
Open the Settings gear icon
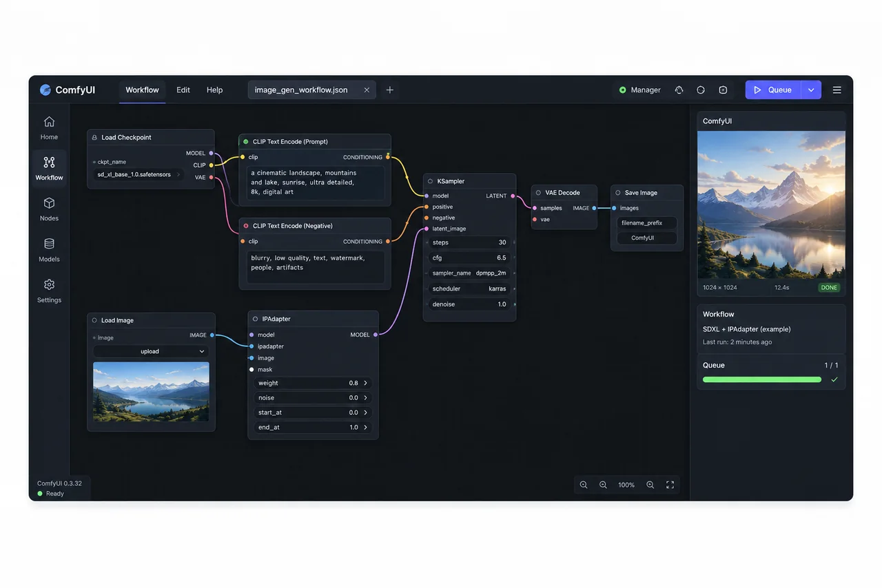click(x=49, y=284)
